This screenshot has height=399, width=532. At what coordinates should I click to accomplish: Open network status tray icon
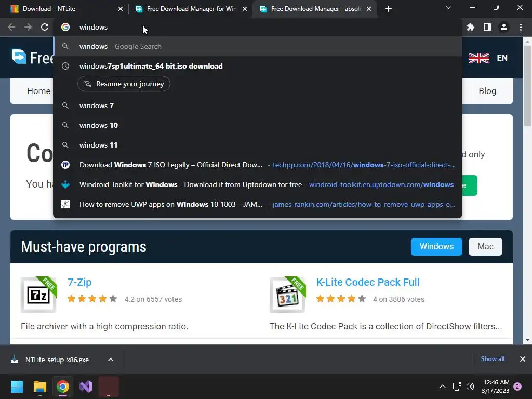click(x=457, y=387)
